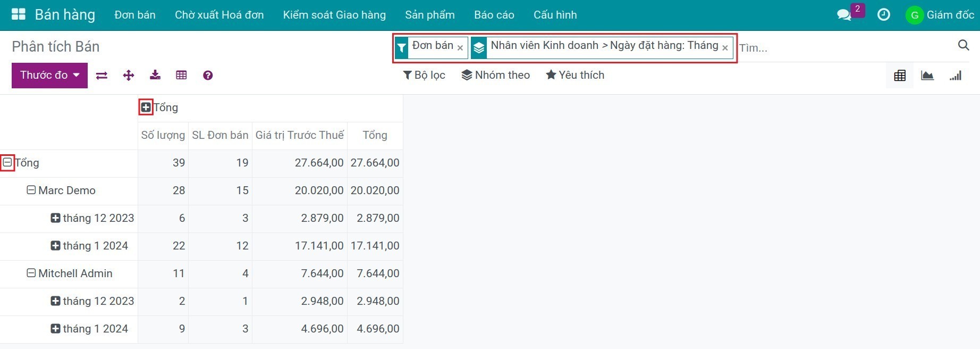Open the Báo cáo menu
980x349 pixels.
click(x=494, y=15)
